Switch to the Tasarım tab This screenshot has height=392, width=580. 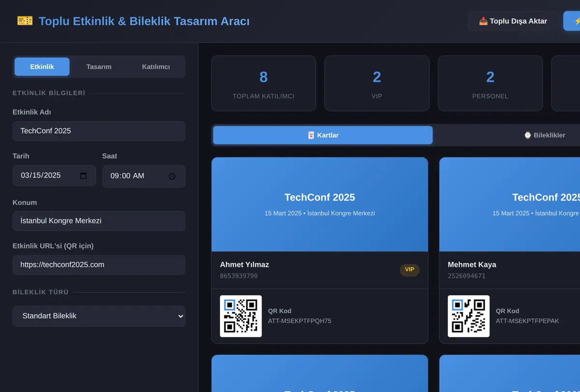(99, 67)
